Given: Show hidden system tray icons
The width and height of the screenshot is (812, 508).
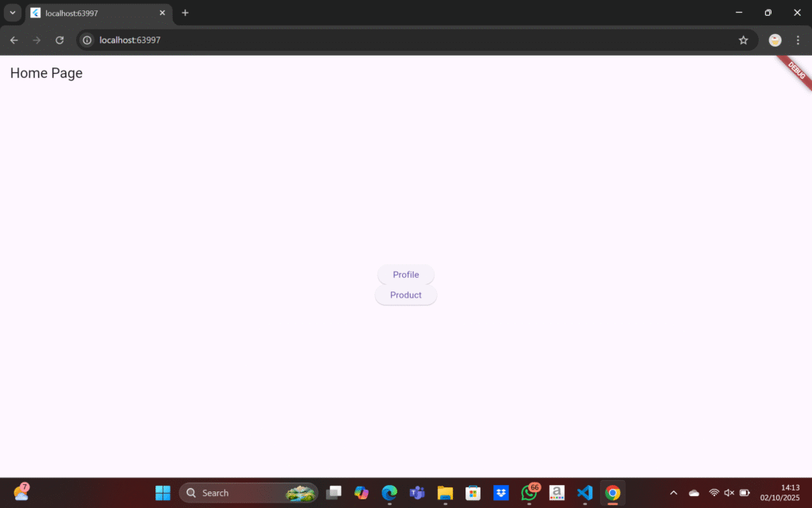Looking at the screenshot, I should click(x=673, y=493).
